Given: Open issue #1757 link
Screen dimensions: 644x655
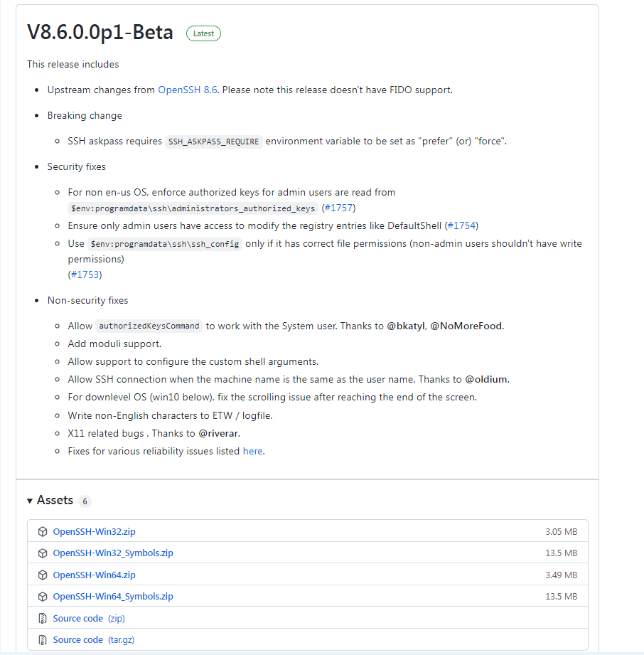Looking at the screenshot, I should click(338, 208).
